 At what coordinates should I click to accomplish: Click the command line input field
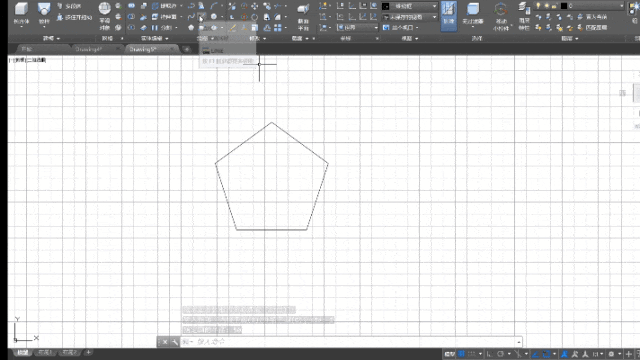tap(349, 342)
